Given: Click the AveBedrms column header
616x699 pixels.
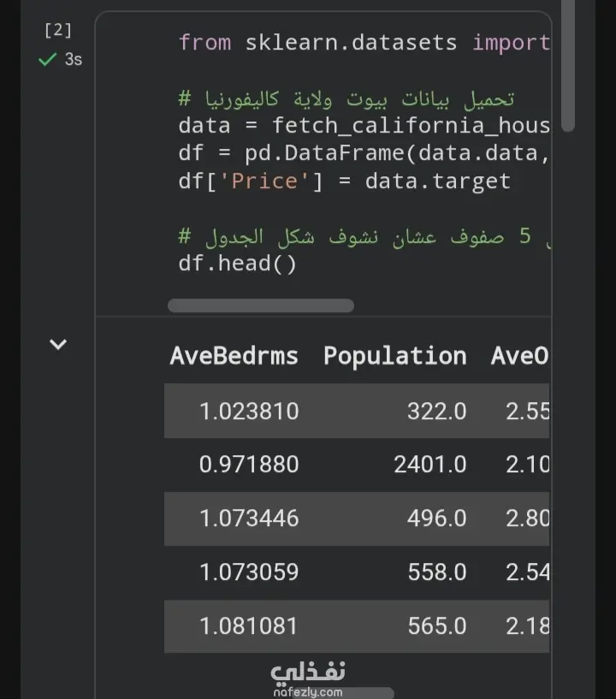Looking at the screenshot, I should [234, 356].
